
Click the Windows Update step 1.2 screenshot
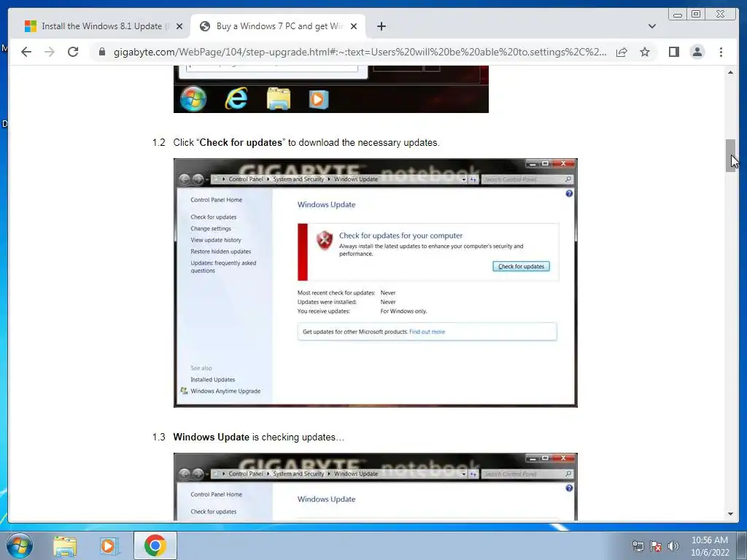tap(376, 283)
